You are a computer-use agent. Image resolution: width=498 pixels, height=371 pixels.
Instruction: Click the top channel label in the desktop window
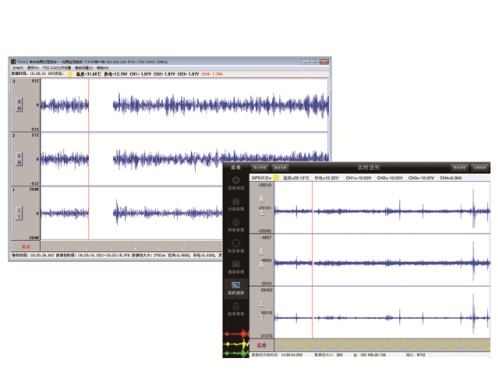pyautogui.click(x=19, y=105)
